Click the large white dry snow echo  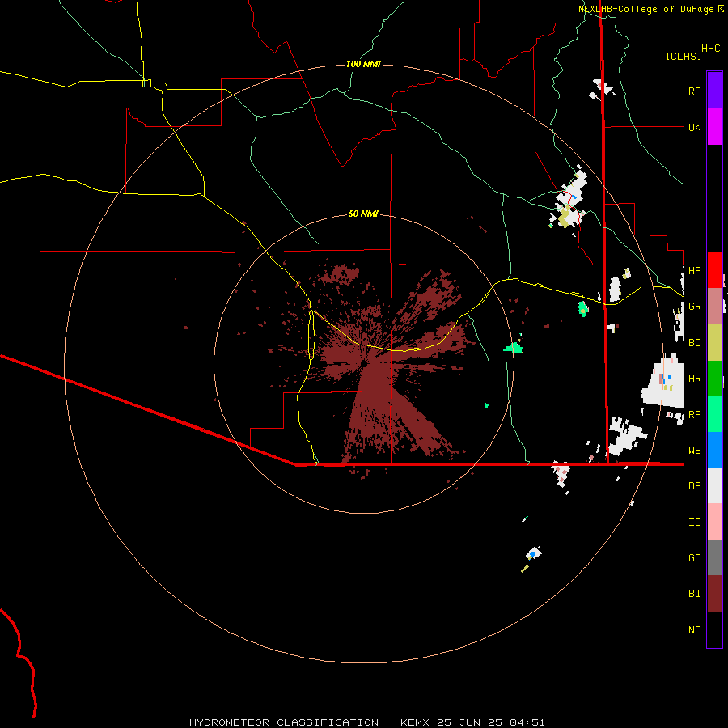(665, 382)
